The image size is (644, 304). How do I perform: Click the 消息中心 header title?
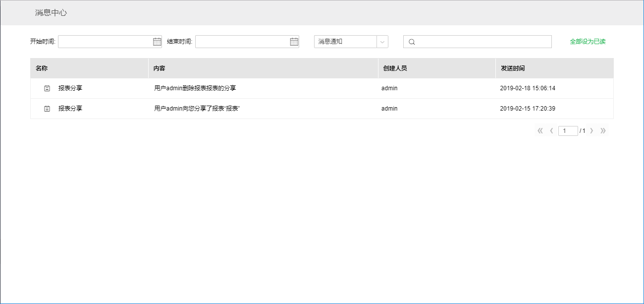coord(51,12)
